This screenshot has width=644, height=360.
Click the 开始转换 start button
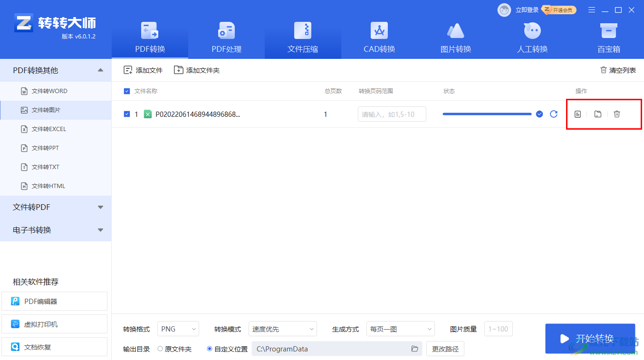[590, 339]
